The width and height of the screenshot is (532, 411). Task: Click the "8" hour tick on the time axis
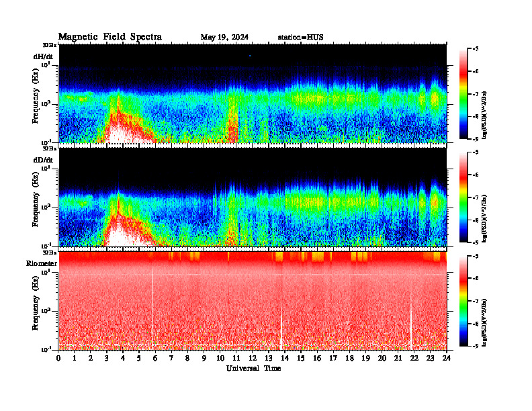pos(187,358)
